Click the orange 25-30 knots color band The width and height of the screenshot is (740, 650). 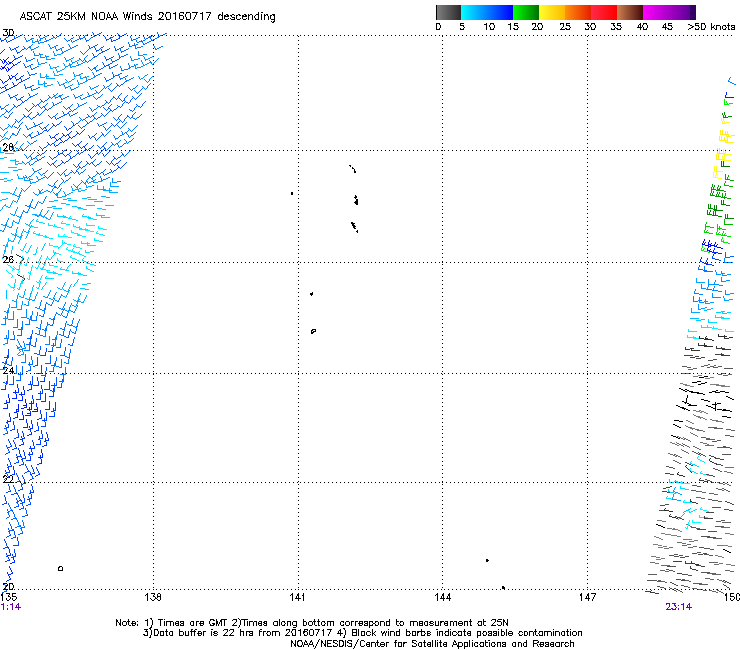click(578, 12)
